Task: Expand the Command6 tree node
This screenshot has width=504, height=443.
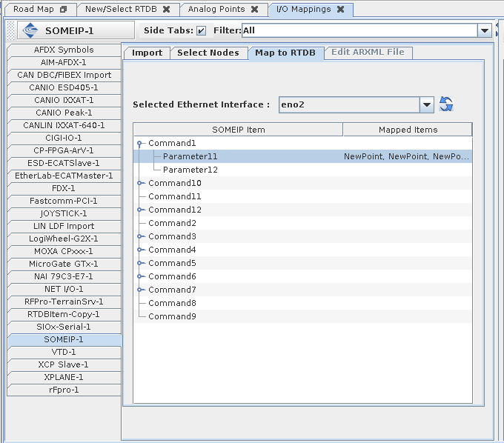Action: (x=139, y=276)
